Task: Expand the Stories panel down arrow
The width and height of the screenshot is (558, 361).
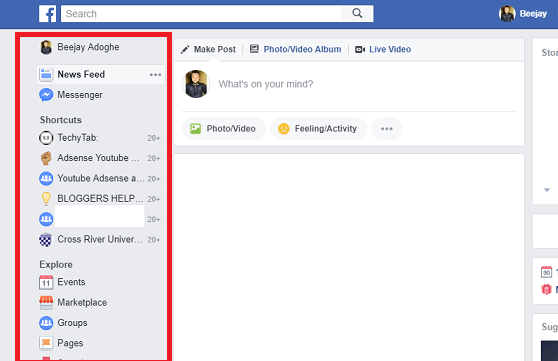Action: [x=547, y=190]
